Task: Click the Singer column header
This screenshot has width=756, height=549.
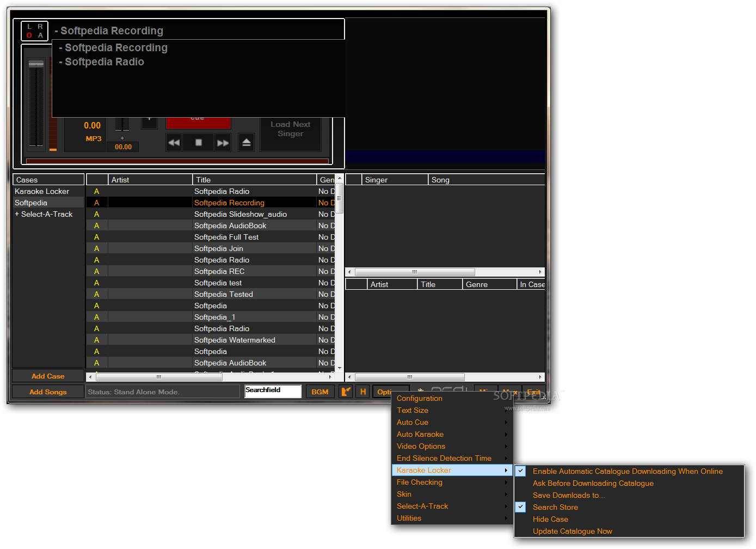Action: [395, 180]
